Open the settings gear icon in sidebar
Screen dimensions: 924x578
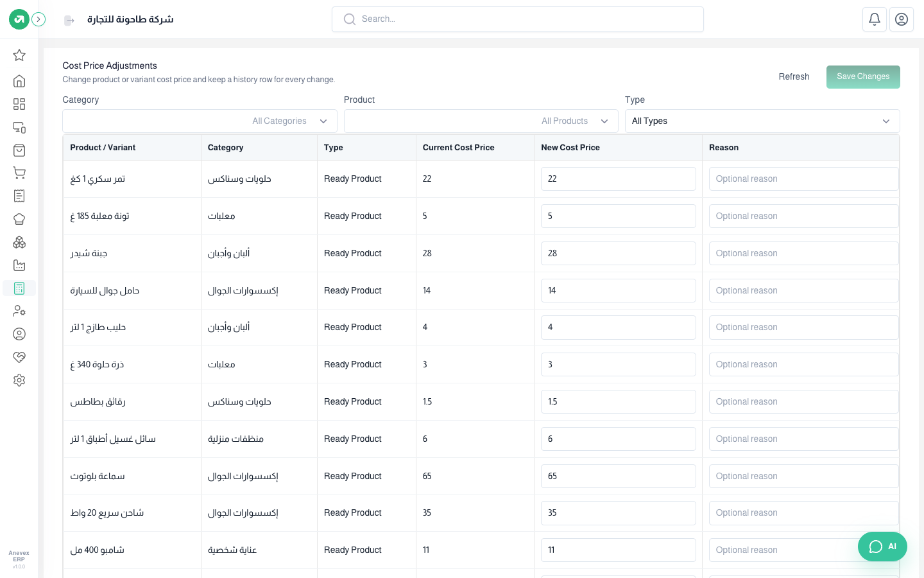(19, 380)
